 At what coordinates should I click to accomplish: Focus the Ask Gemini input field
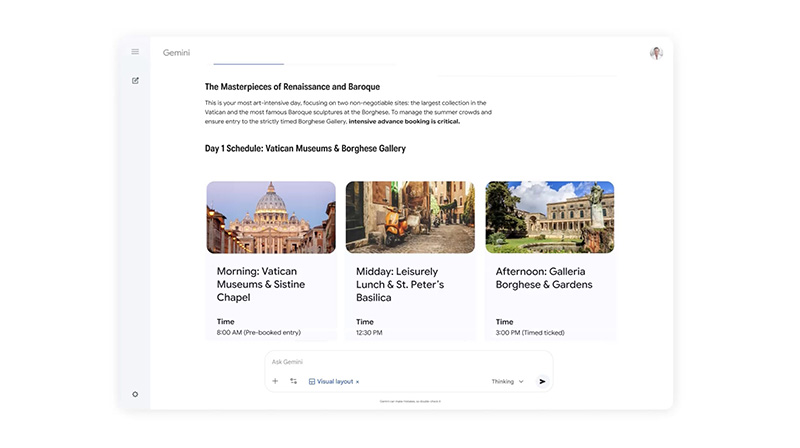[400, 361]
